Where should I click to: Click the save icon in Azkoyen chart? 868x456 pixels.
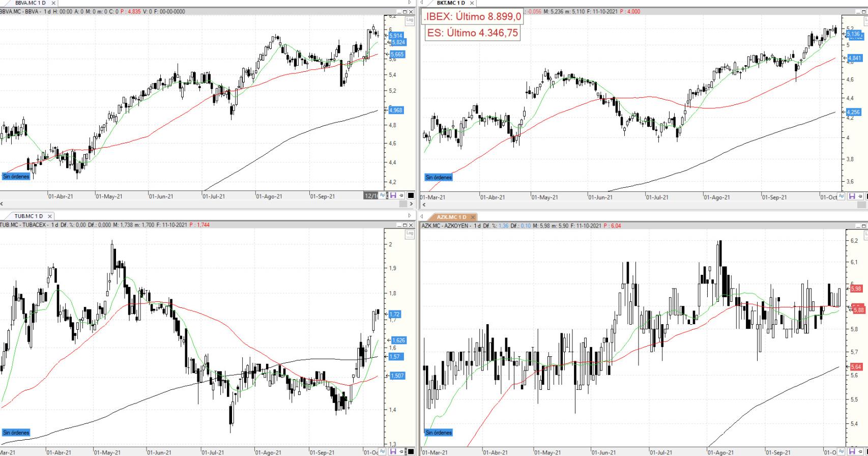coord(852,451)
